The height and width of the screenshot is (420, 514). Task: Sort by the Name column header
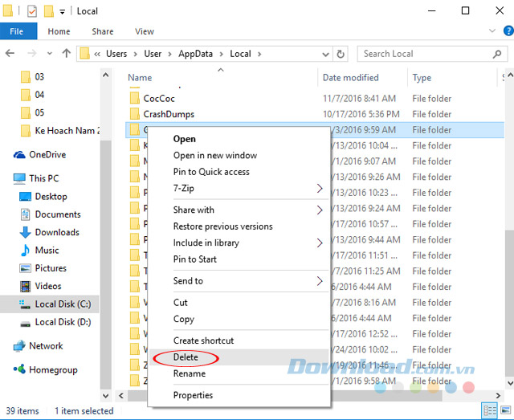140,78
